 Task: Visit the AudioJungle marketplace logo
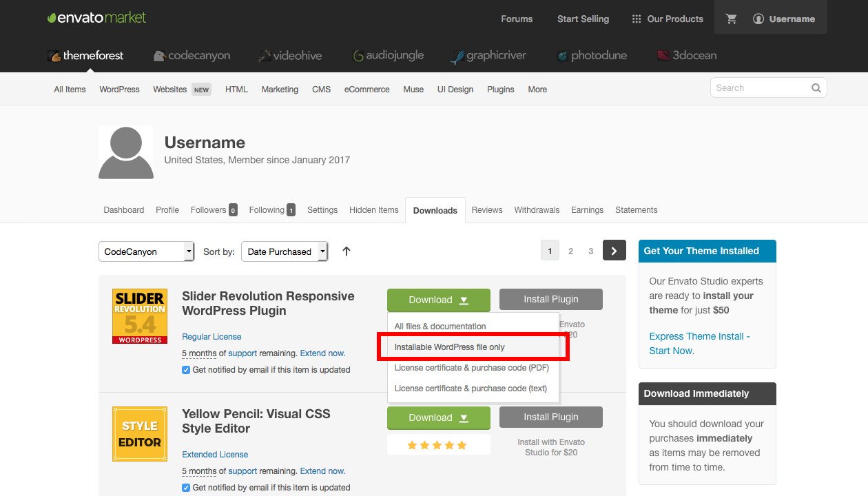388,56
